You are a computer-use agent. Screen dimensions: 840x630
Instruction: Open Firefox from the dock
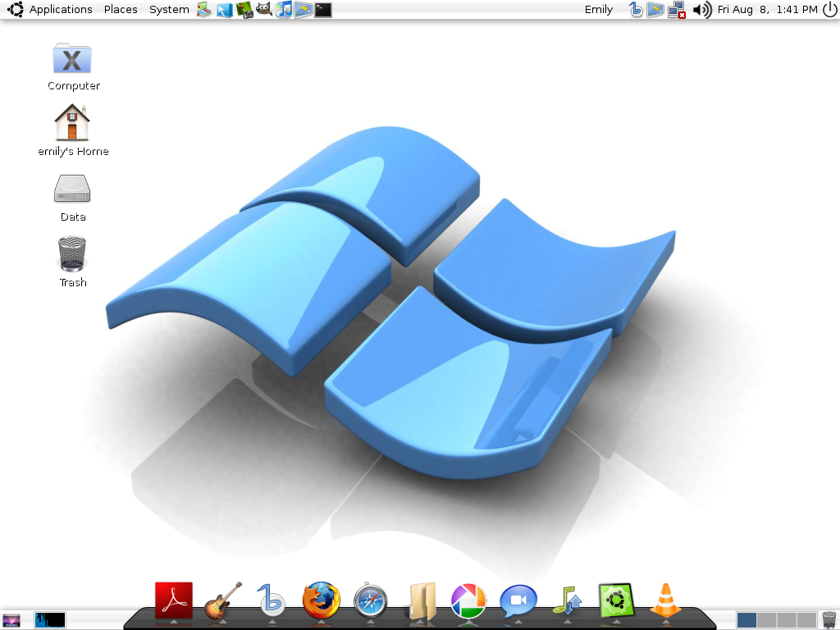point(321,600)
